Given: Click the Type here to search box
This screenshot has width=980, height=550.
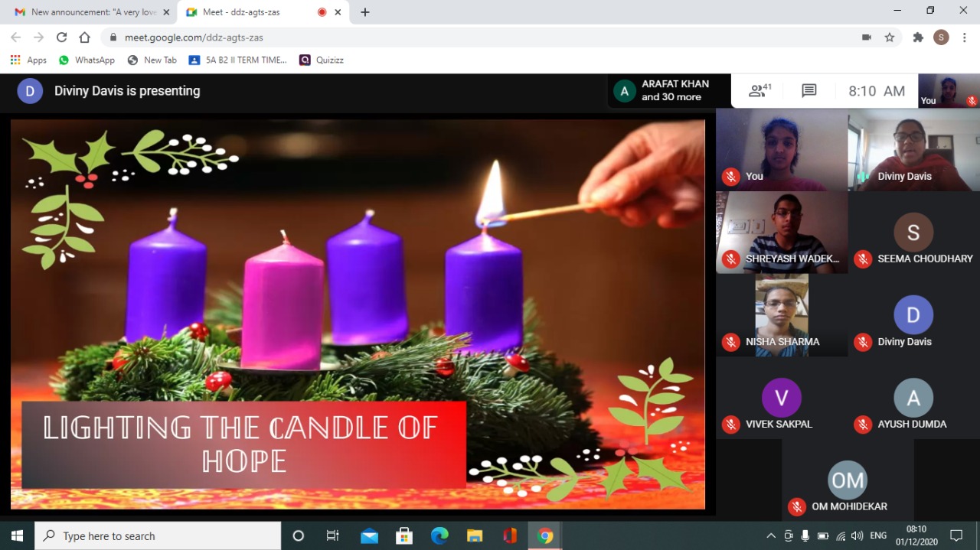Looking at the screenshot, I should click(x=158, y=535).
